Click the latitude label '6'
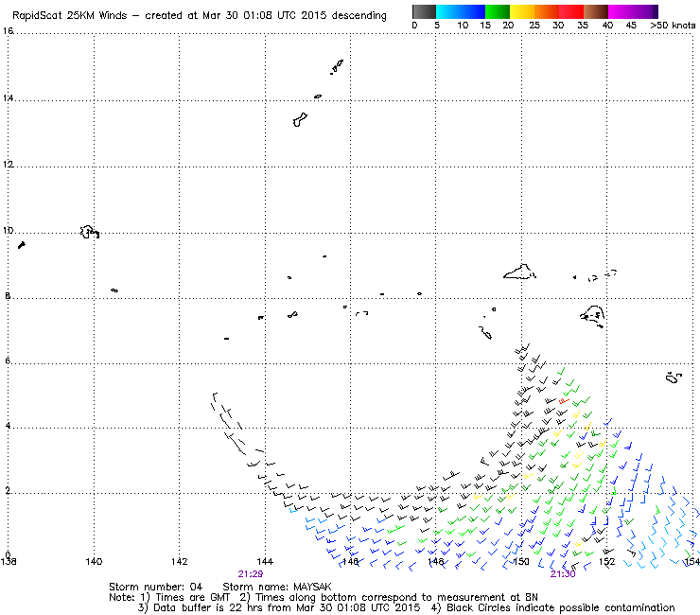 coord(8,360)
